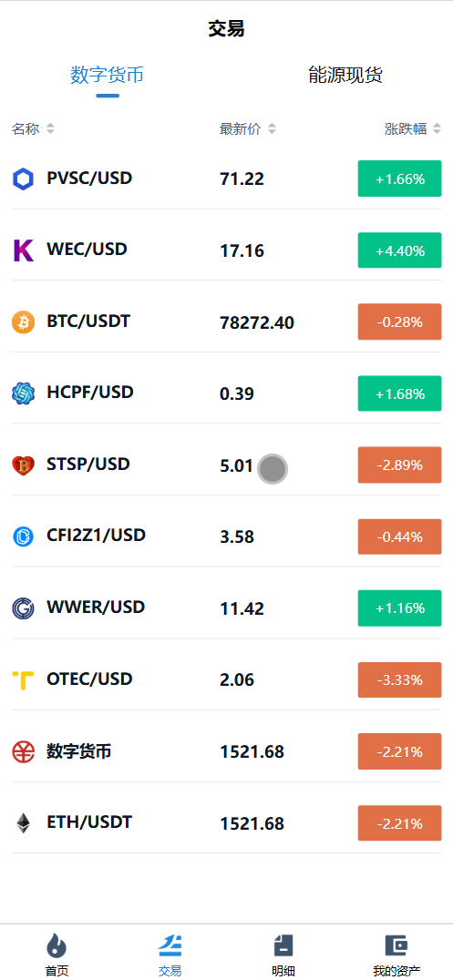
Task: Click the yellow OTEC/USD coin icon
Action: (23, 680)
